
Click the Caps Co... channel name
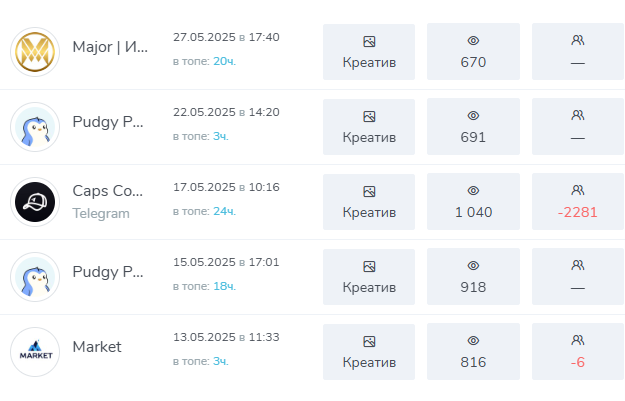click(x=108, y=190)
